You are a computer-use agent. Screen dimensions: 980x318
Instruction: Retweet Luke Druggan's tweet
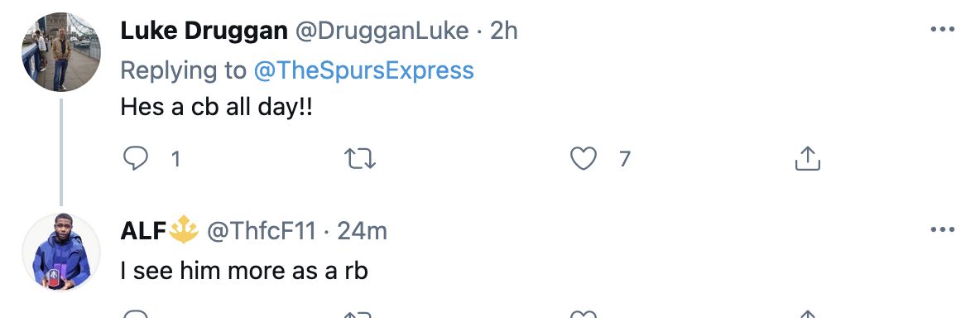coord(361,159)
